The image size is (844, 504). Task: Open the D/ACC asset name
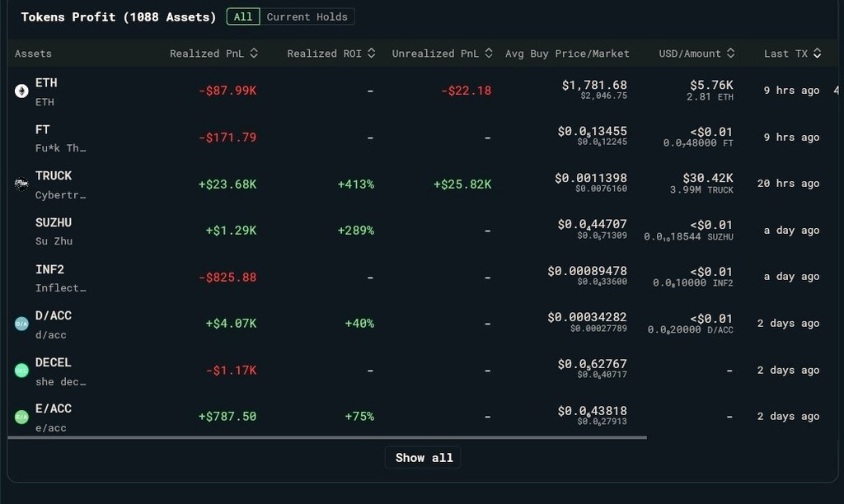tap(54, 315)
